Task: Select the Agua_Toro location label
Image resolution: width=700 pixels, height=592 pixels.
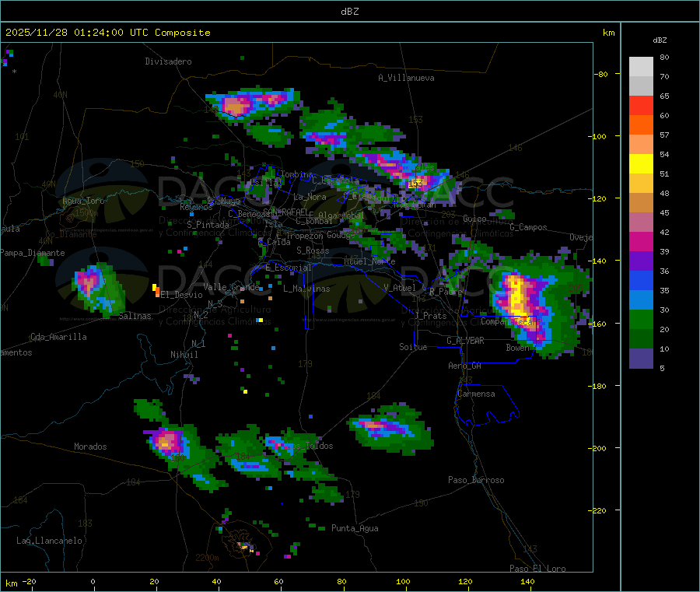Action: (x=83, y=201)
